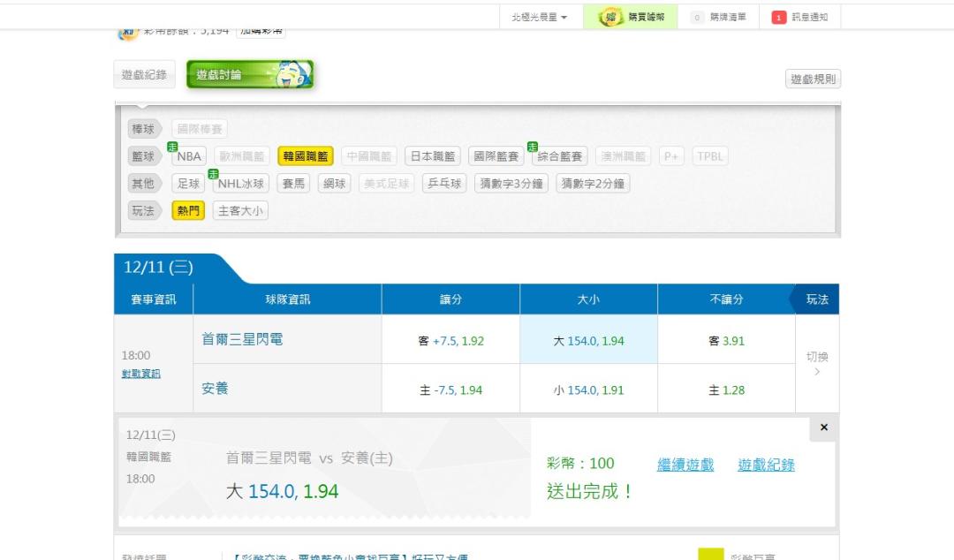Select the 歐洲職籃 filter
The height and width of the screenshot is (560, 954).
click(x=241, y=156)
